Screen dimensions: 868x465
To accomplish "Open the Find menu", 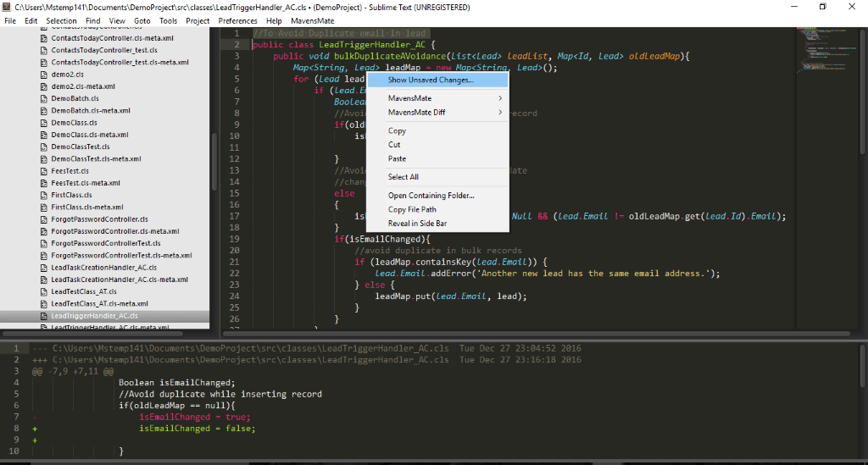I will pyautogui.click(x=93, y=21).
